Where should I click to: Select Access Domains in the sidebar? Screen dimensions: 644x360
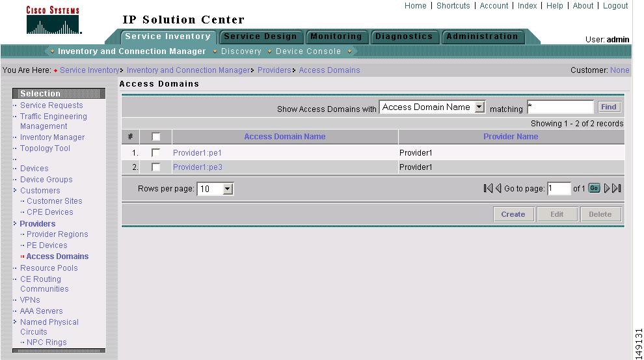57,256
